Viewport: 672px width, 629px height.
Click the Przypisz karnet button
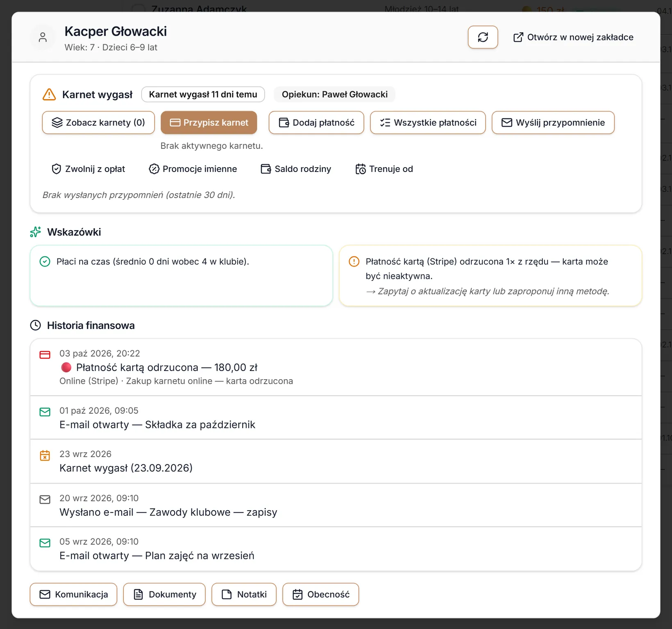pos(209,122)
